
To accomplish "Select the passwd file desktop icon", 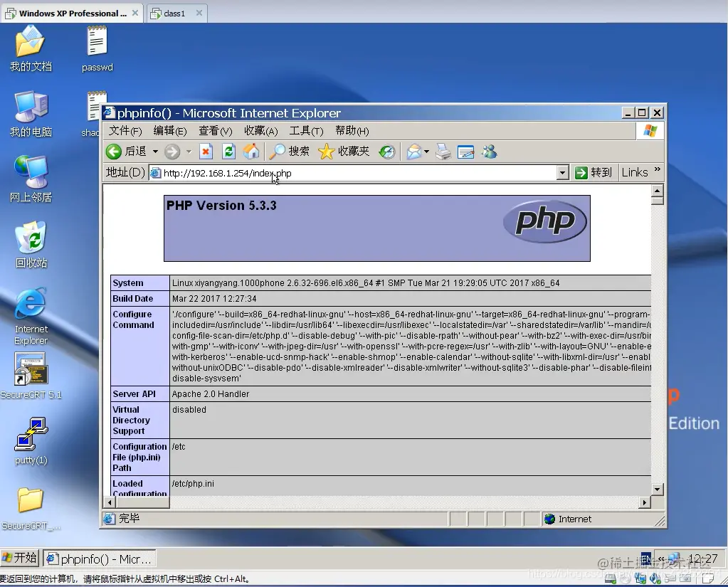I will click(x=97, y=48).
